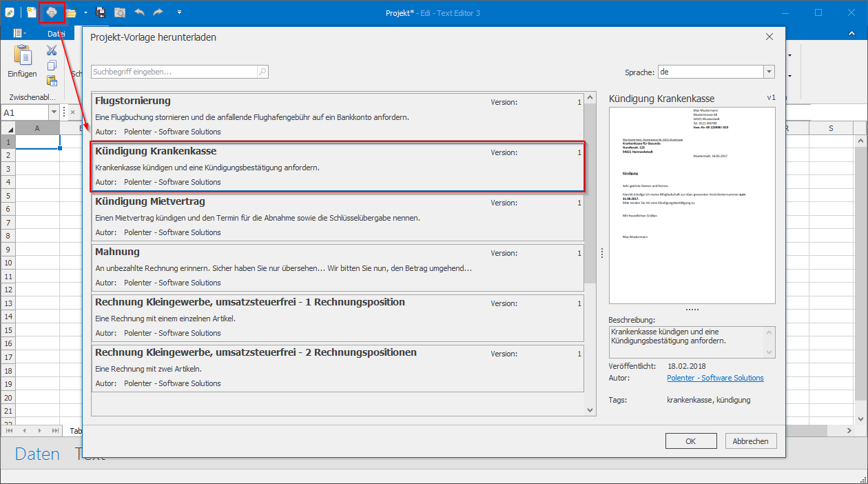Open the quick access toolbar customize arrow
Screen dimensions: 868x484
(x=179, y=12)
